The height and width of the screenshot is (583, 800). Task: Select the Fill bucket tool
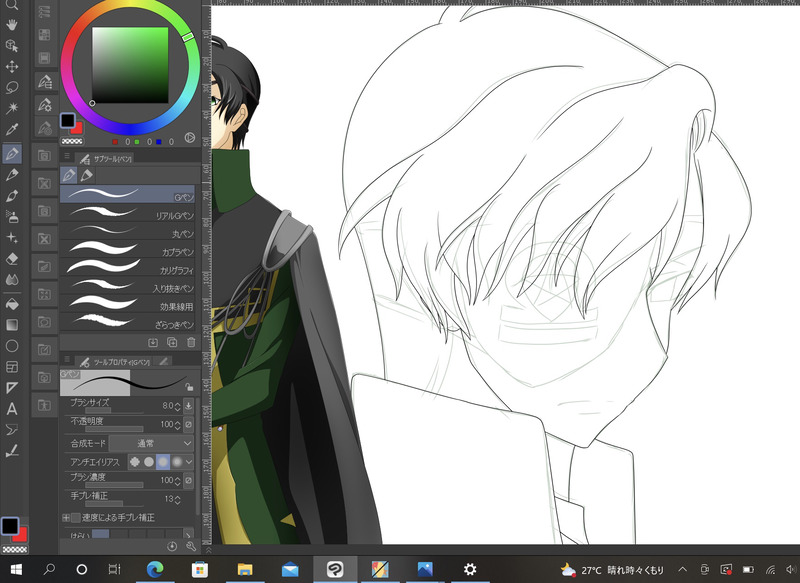click(x=12, y=305)
